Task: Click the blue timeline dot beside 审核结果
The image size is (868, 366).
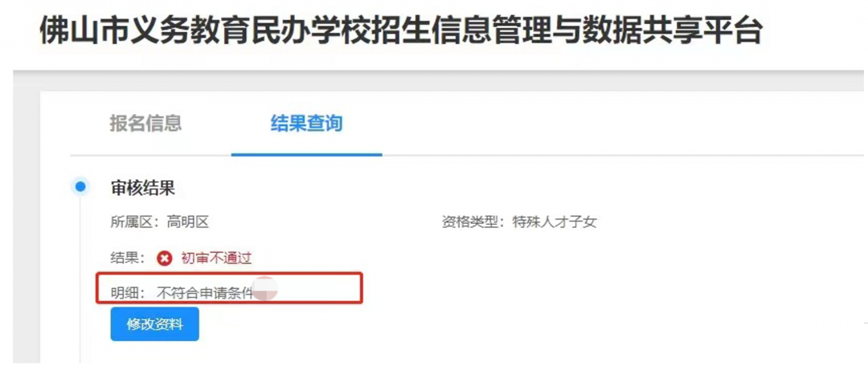Action: 81,188
